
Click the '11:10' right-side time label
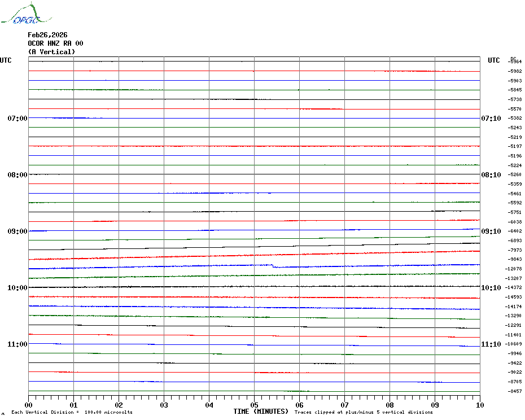click(x=491, y=344)
